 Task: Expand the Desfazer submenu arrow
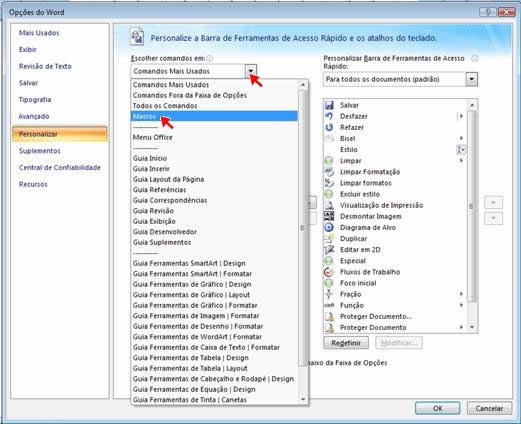461,116
